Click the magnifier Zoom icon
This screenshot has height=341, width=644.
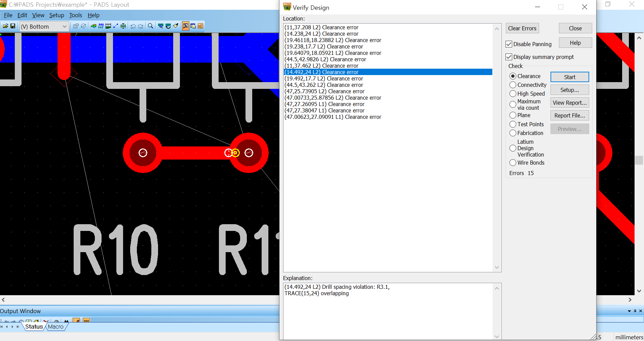(x=151, y=26)
